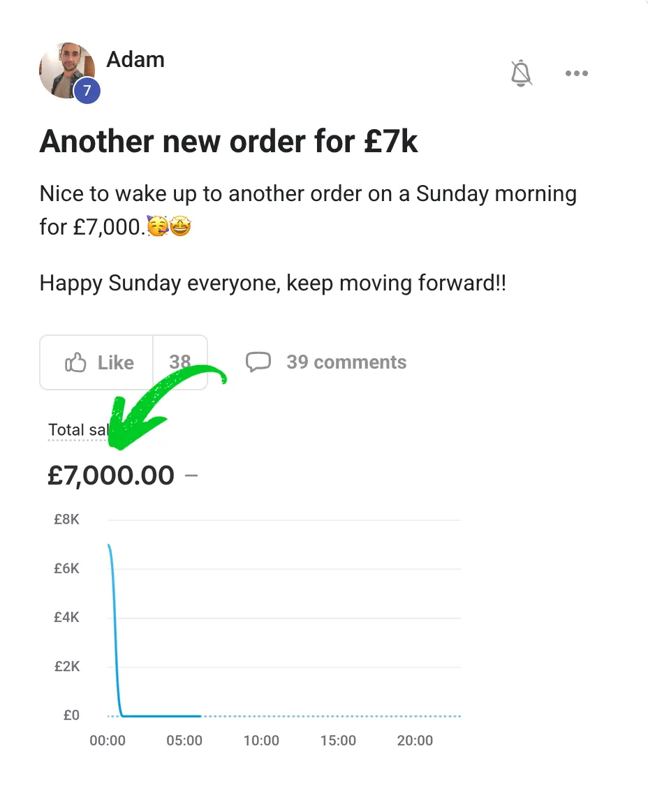The image size is (648, 812).
Task: Click the 10:00 label on time axis
Action: click(261, 741)
